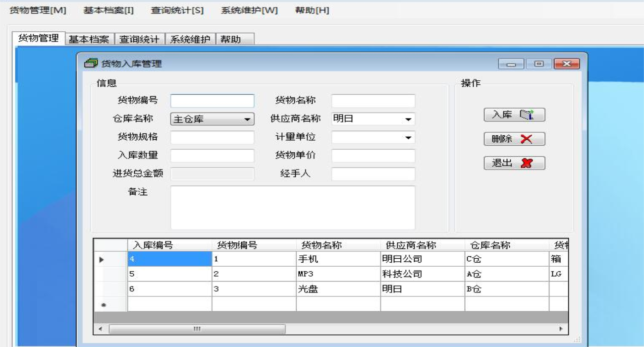Focus the 入库数量 input field
Screen dimensions: 644x347
tap(212, 156)
